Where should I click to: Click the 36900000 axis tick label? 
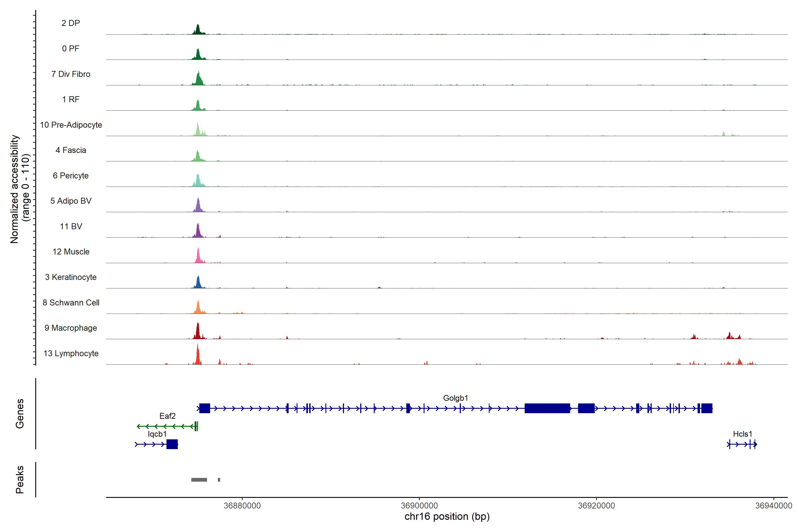click(419, 506)
